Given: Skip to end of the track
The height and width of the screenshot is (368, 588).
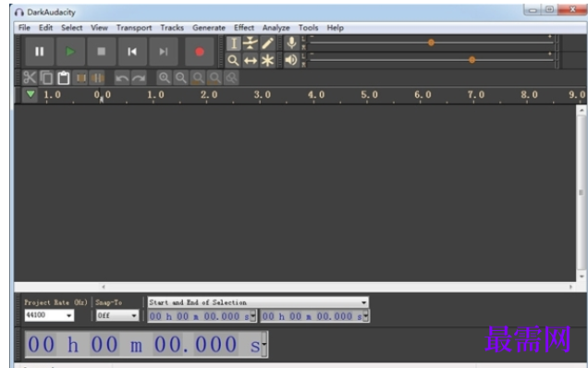Looking at the screenshot, I should point(163,52).
